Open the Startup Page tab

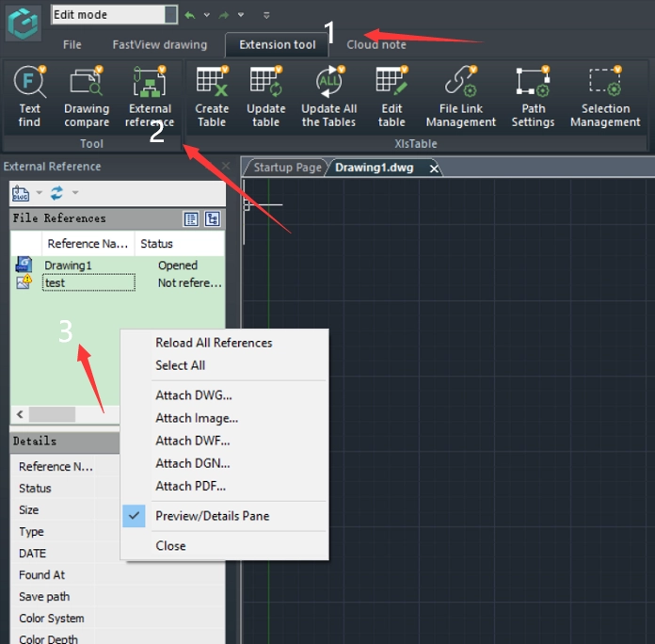[x=287, y=168]
